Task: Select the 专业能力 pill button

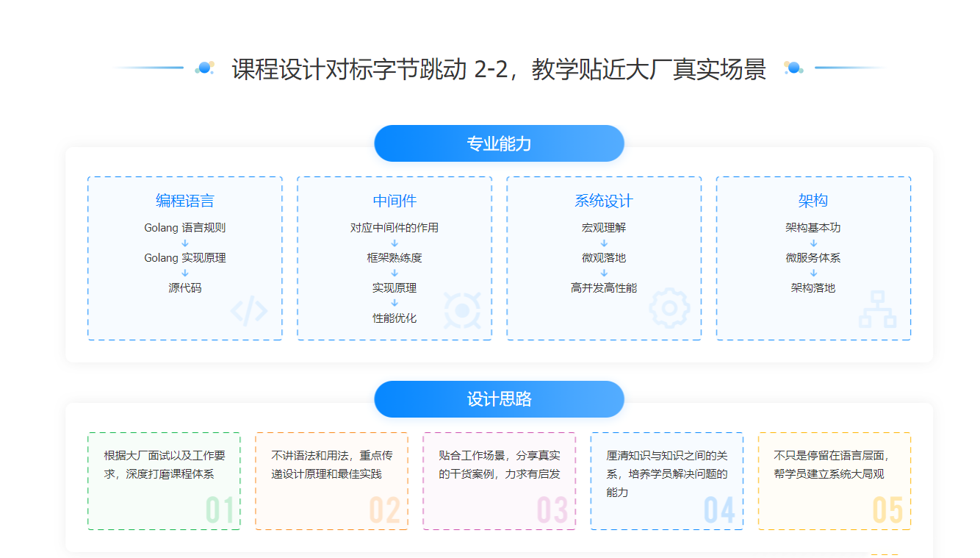Action: tap(499, 143)
